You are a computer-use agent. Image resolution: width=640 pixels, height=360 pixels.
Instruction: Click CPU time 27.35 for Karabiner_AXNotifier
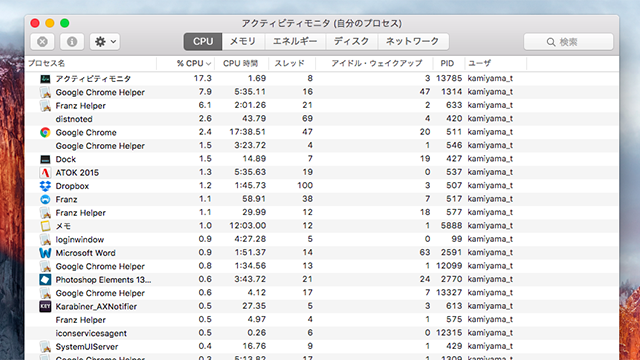pyautogui.click(x=254, y=306)
